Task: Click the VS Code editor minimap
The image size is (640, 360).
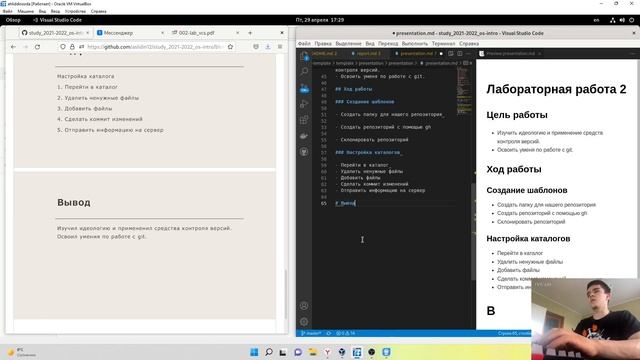Action: click(x=464, y=92)
